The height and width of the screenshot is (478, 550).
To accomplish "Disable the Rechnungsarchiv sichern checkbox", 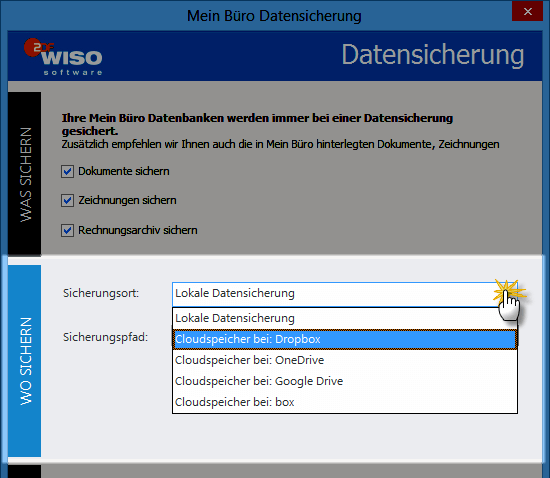I will (x=67, y=231).
